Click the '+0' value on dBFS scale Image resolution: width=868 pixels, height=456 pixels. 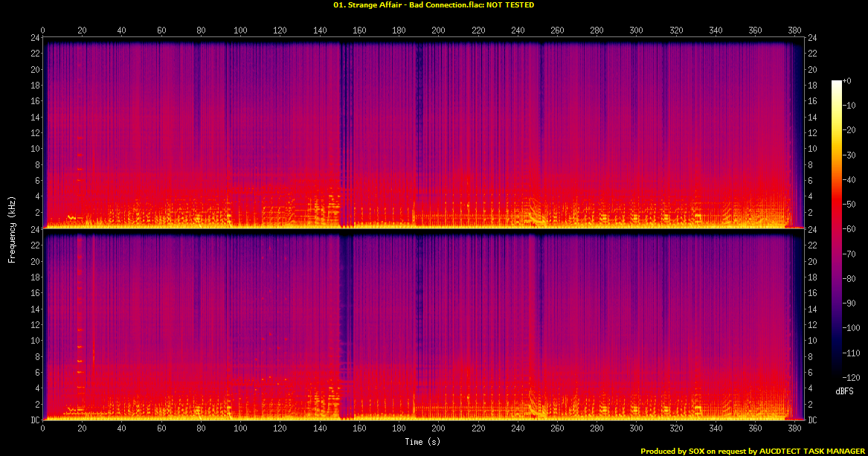click(846, 81)
